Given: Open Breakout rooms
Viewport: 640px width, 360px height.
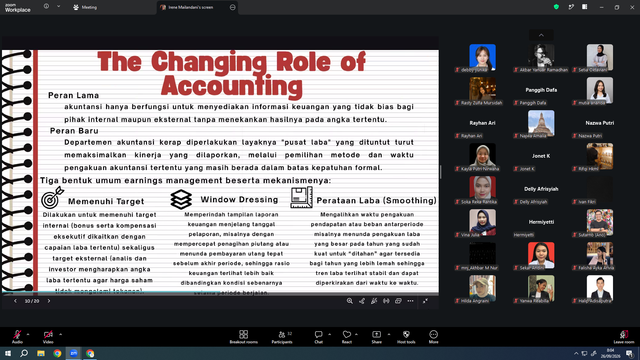Looking at the screenshot, I should (x=243, y=337).
